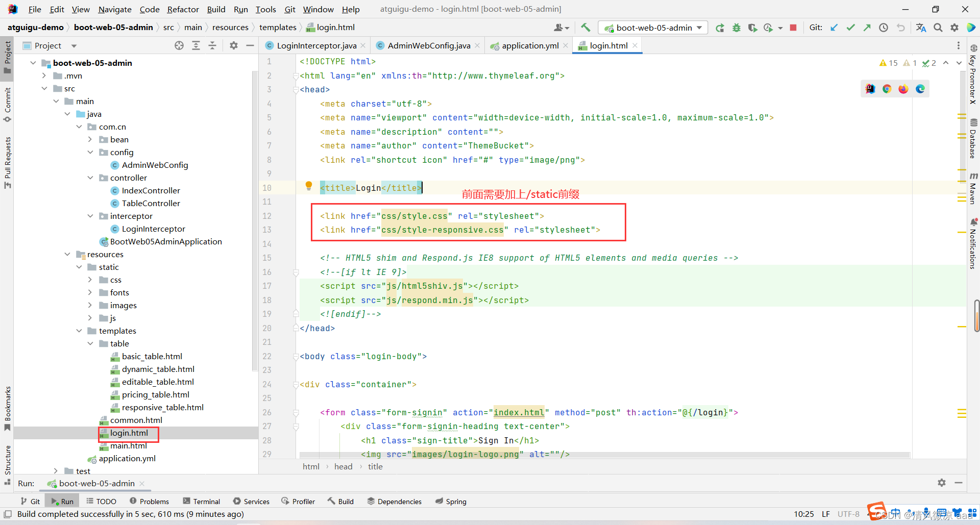
Task: Open Git history clock icon
Action: (x=884, y=28)
